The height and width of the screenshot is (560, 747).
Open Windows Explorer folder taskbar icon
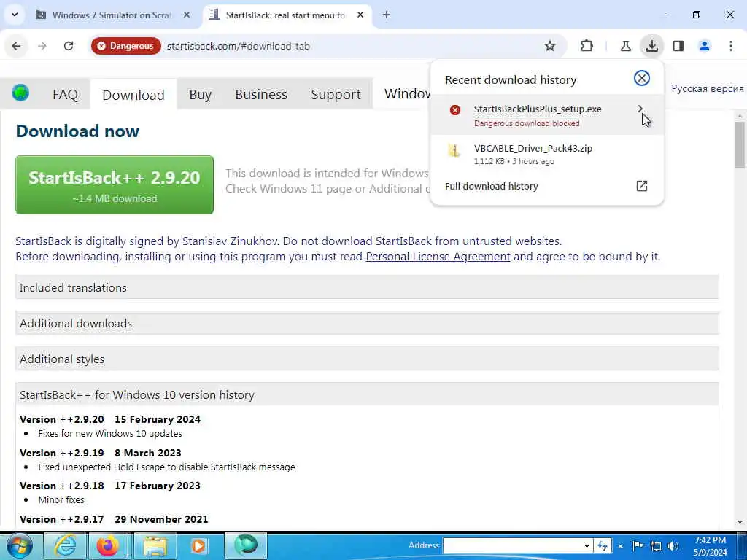pos(155,545)
